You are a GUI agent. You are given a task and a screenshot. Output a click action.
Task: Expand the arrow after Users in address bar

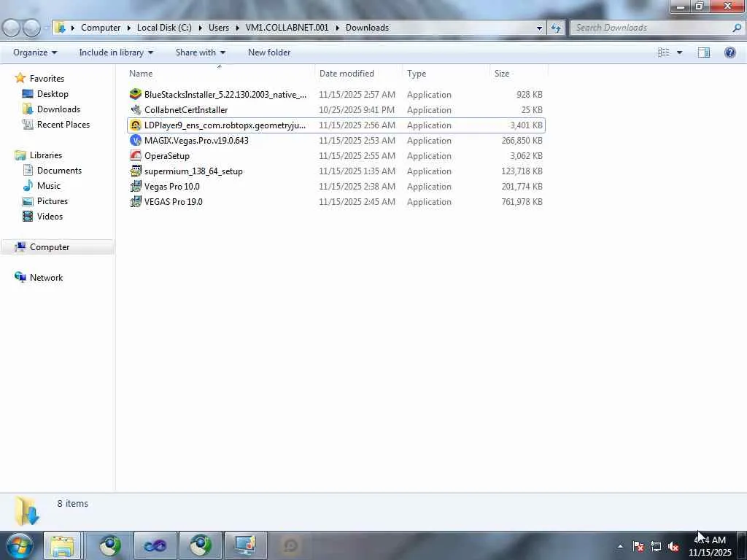pos(237,28)
